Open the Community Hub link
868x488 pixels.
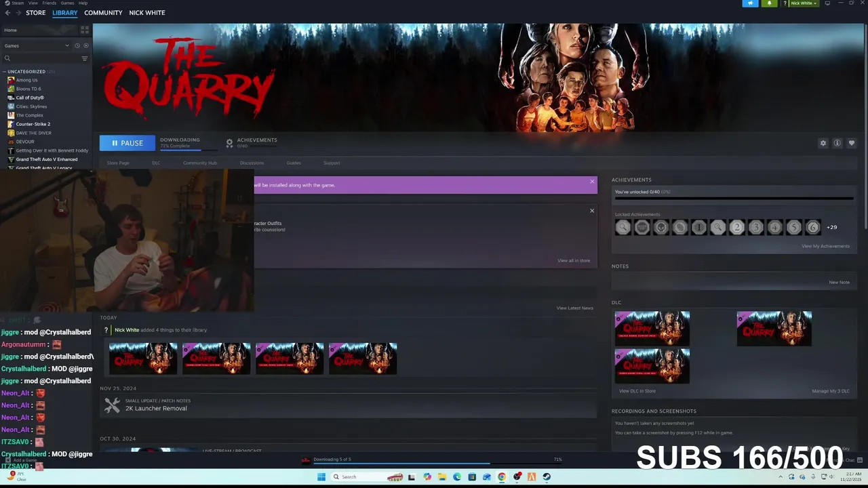200,163
